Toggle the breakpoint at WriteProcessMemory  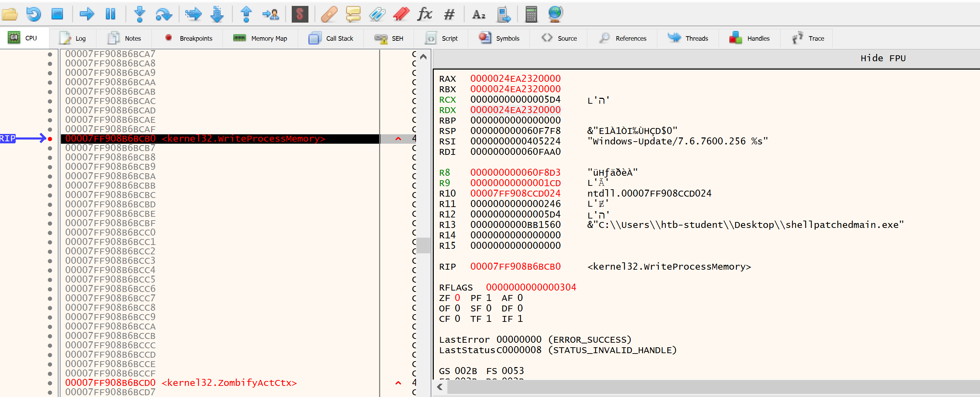click(50, 139)
